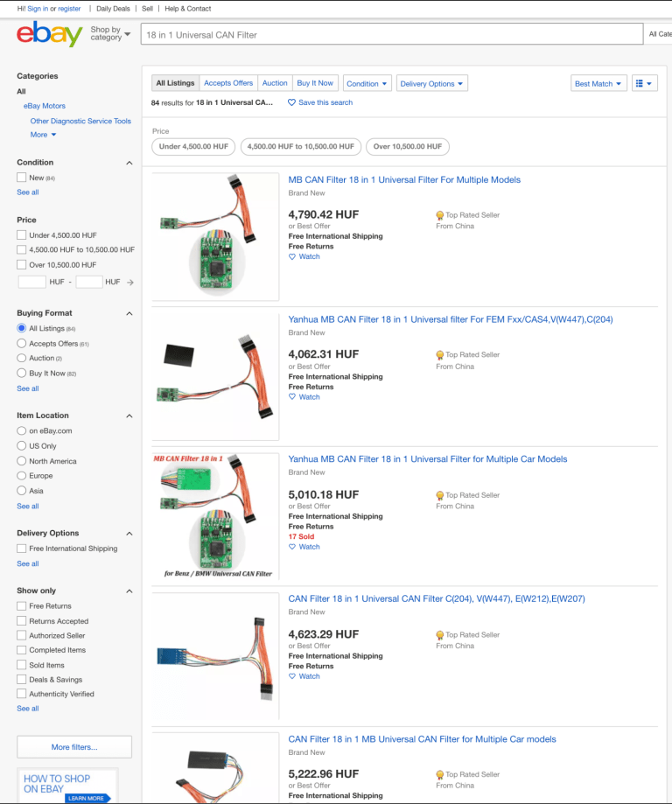Screen dimensions: 672x804
Task: Collapse the Condition filter chevron
Action: [x=129, y=163]
